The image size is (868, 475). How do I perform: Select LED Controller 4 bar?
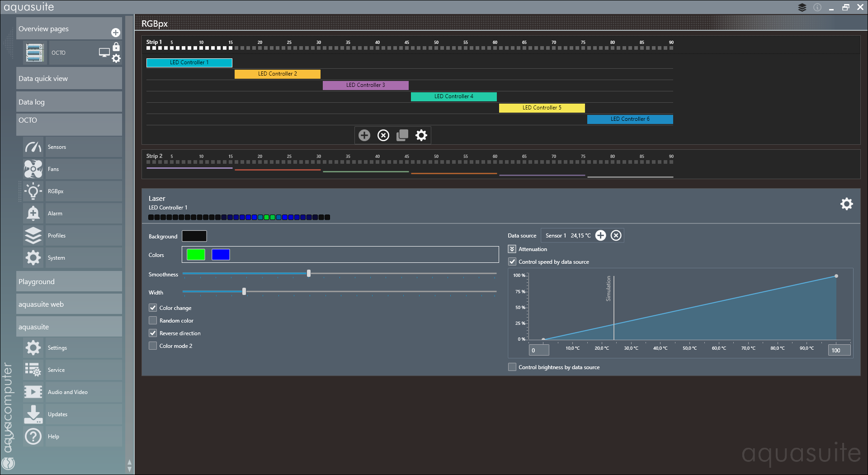pyautogui.click(x=454, y=96)
